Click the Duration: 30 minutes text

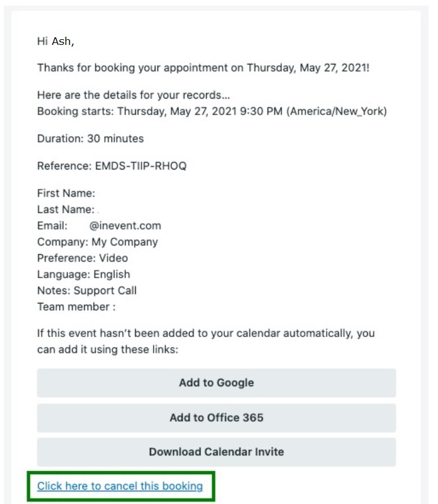90,138
